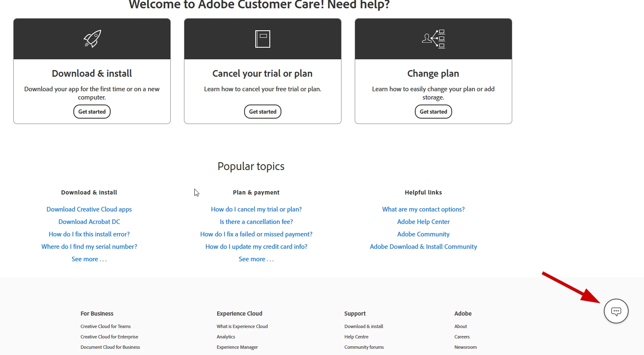This screenshot has width=644, height=355.
Task: Open Download Creative Cloud apps link
Action: pyautogui.click(x=89, y=209)
